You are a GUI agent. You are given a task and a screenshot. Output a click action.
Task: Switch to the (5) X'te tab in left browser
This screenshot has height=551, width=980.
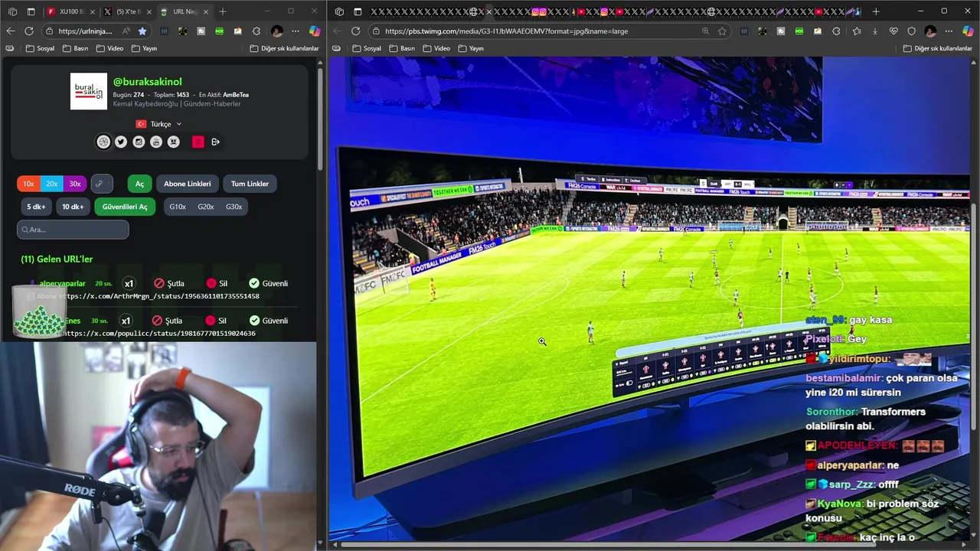(x=127, y=11)
